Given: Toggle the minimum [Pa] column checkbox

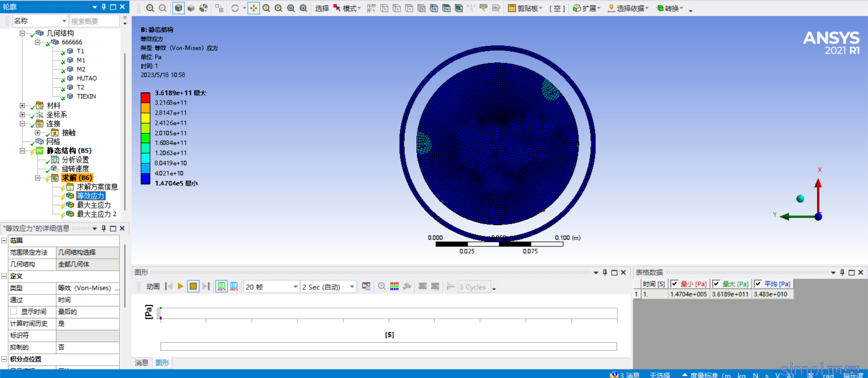Looking at the screenshot, I should [675, 284].
